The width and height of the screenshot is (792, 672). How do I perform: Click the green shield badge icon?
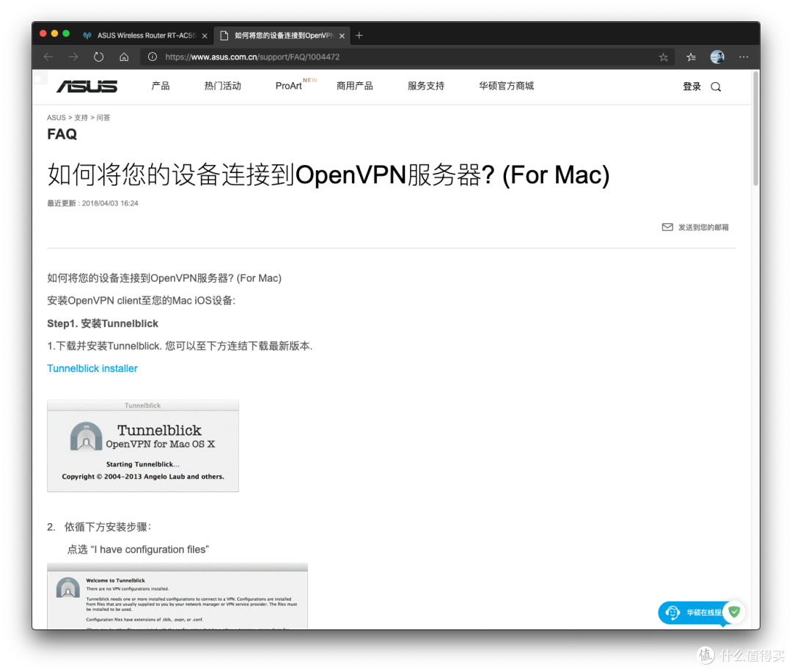point(734,612)
